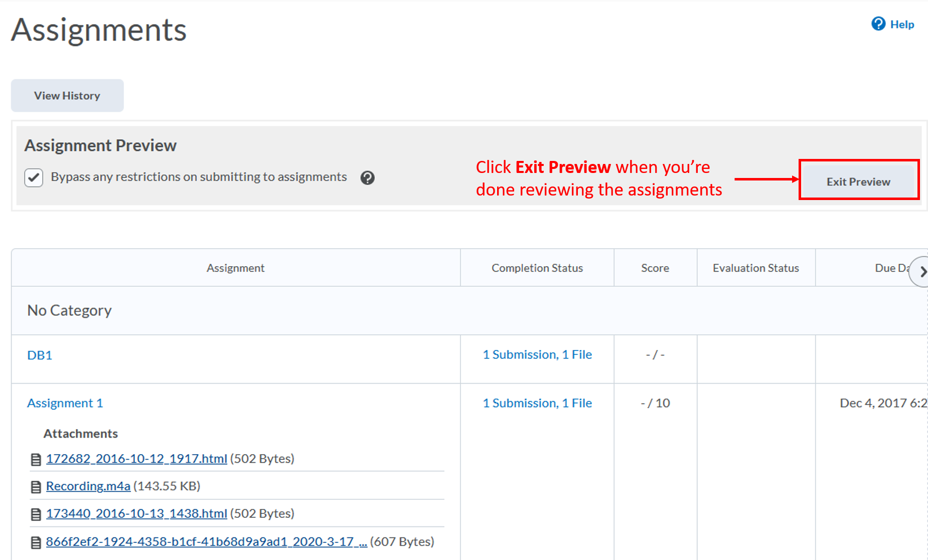Click the Completion Status column header

[537, 268]
